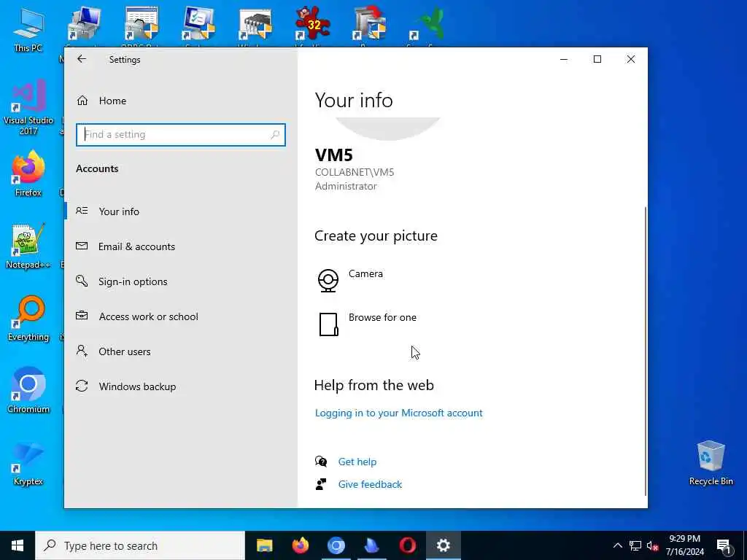Choose Browse for one picture option
747x560 pixels.
click(x=382, y=317)
